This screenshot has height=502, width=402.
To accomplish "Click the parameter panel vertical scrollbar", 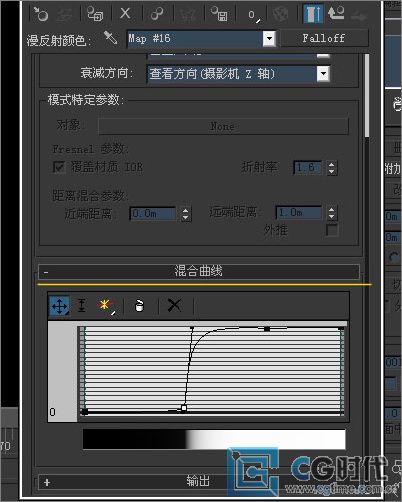I will click(x=367, y=95).
